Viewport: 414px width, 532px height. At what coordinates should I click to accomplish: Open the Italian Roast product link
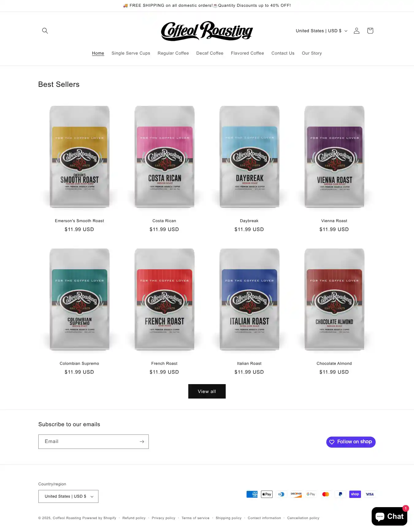(x=249, y=364)
